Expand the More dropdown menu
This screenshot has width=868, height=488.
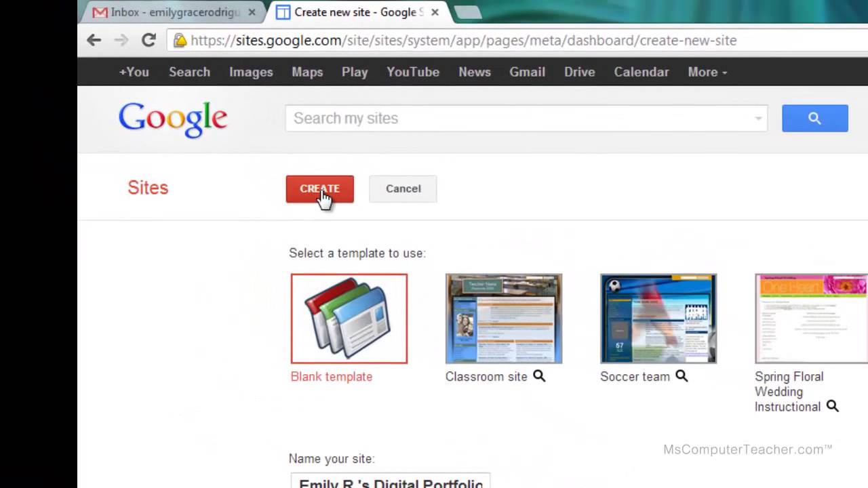pyautogui.click(x=707, y=72)
